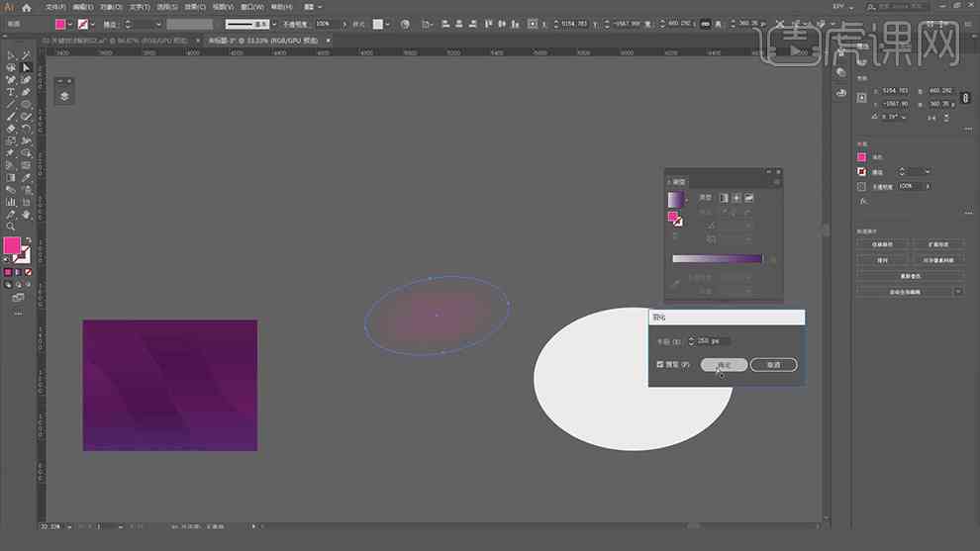Click the 位移路径 quick action button

883,244
